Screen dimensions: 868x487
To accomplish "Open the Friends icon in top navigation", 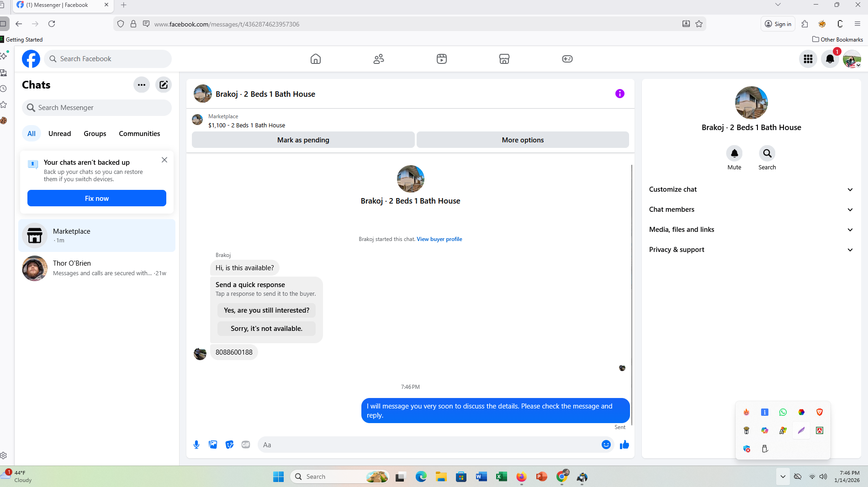I will pos(379,59).
